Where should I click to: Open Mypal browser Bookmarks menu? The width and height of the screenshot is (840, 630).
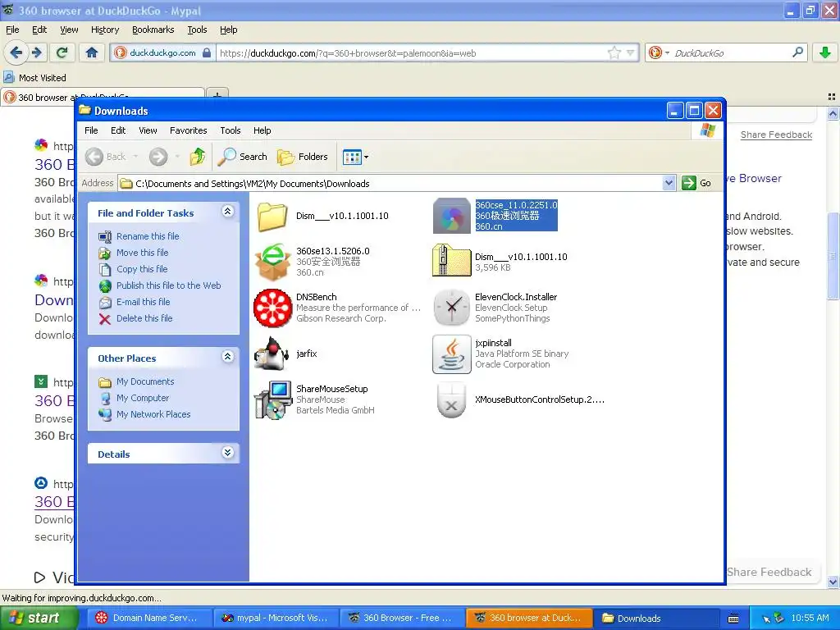point(153,30)
